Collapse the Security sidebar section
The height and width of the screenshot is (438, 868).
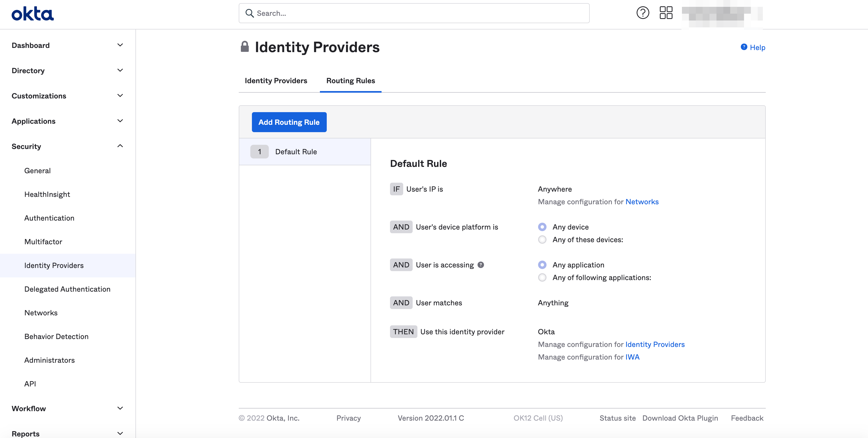tap(120, 146)
